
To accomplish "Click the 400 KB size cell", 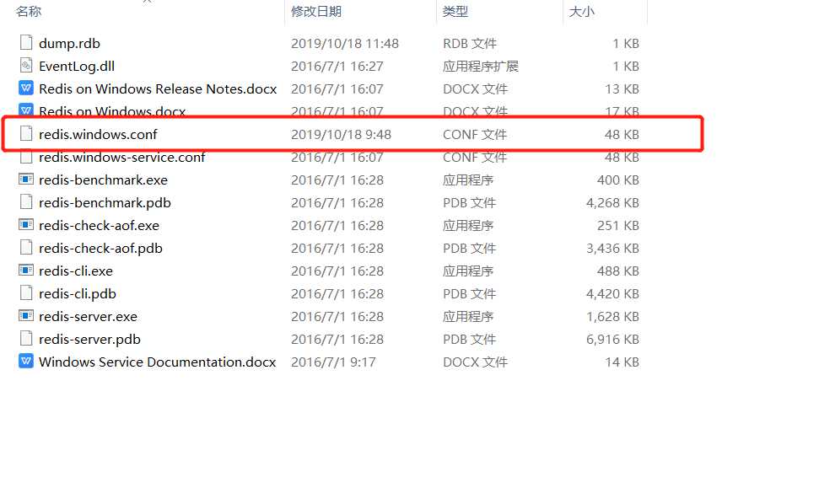I will click(618, 180).
